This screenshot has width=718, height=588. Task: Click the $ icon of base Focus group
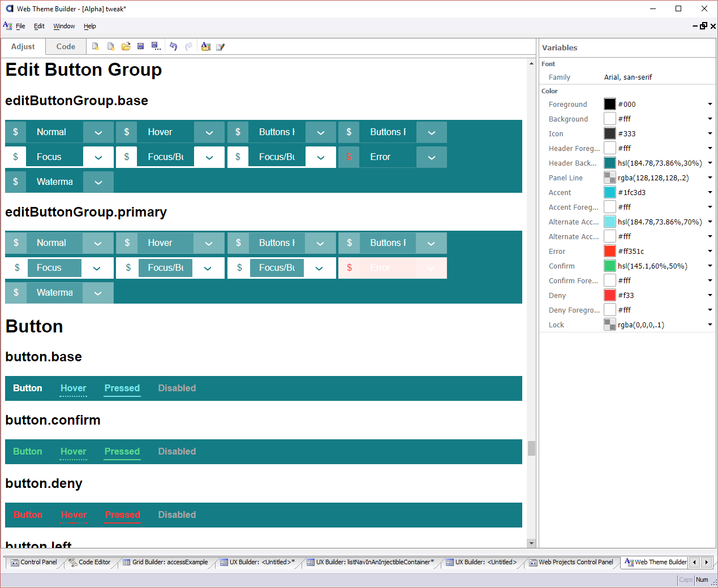[16, 157]
